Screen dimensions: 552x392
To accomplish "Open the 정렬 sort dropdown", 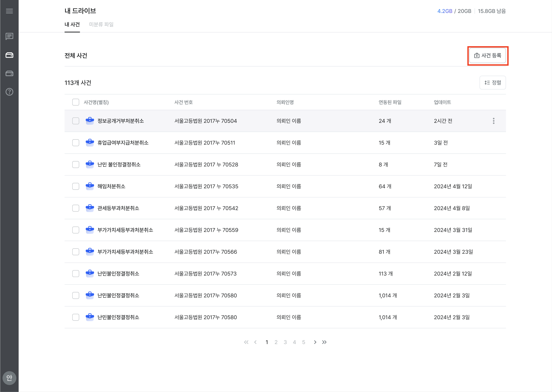I will [492, 83].
